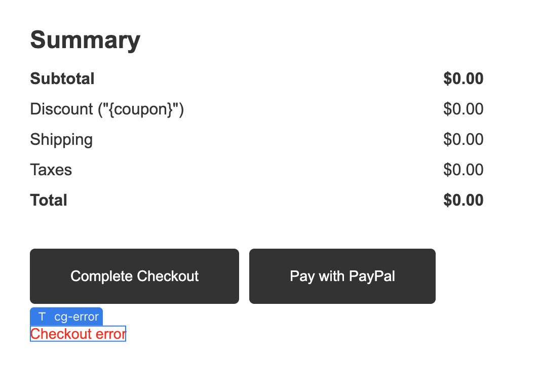Click the Taxes $0.00 amount

463,170
